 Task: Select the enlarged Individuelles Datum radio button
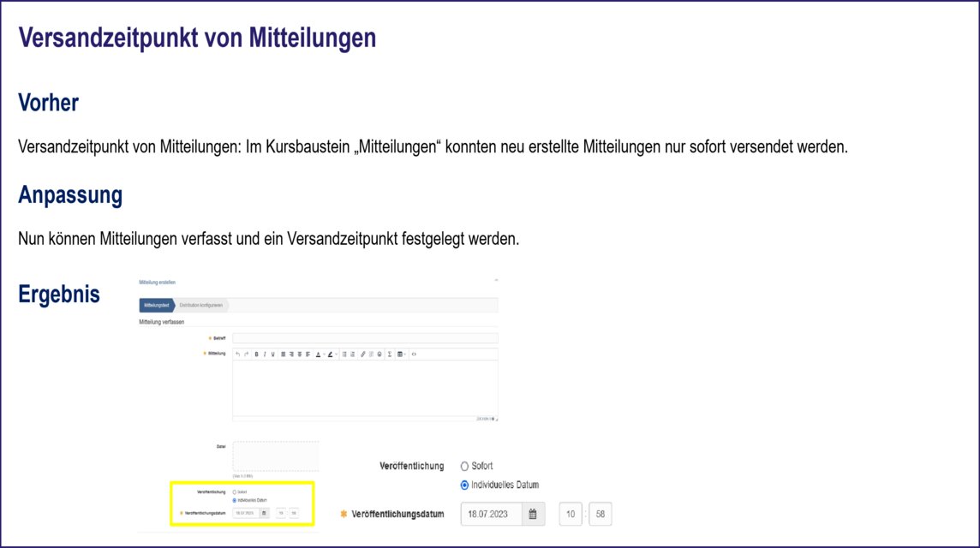coord(464,485)
